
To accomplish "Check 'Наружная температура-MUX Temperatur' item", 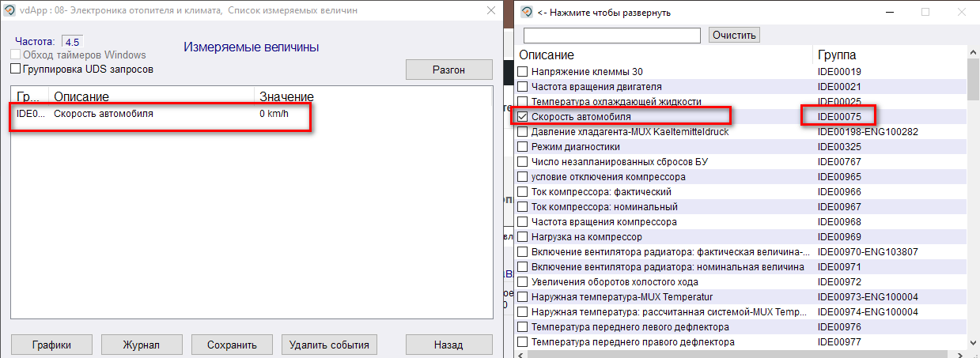I will tap(523, 297).
